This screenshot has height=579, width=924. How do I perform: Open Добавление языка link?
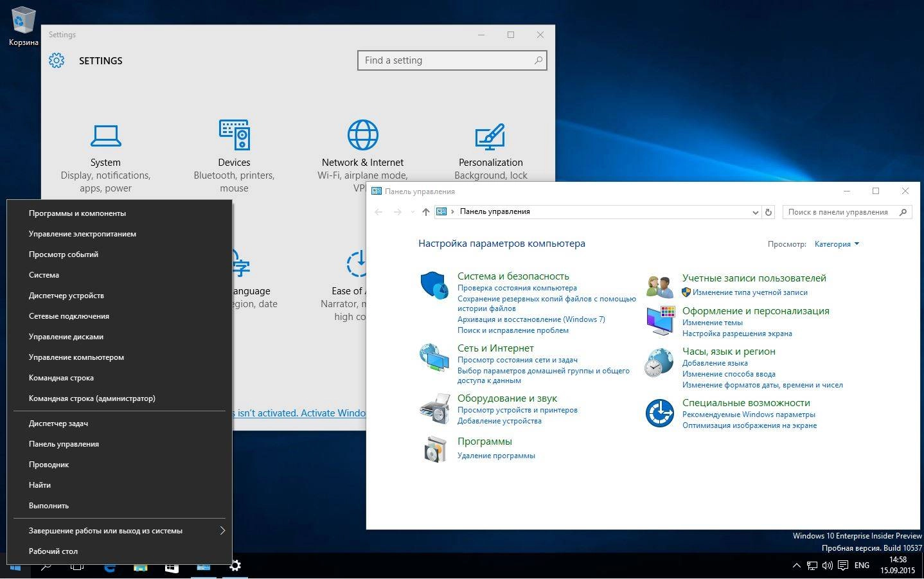[x=715, y=363]
